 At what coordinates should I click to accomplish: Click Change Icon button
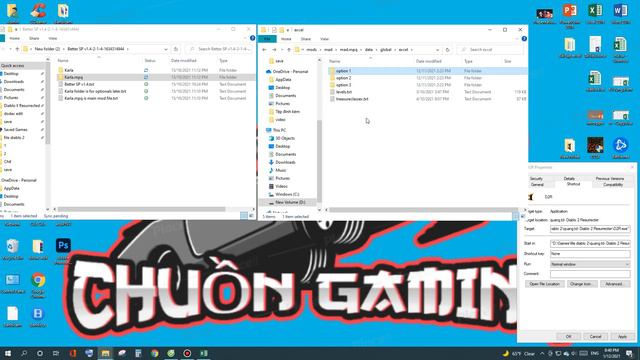pos(582,284)
